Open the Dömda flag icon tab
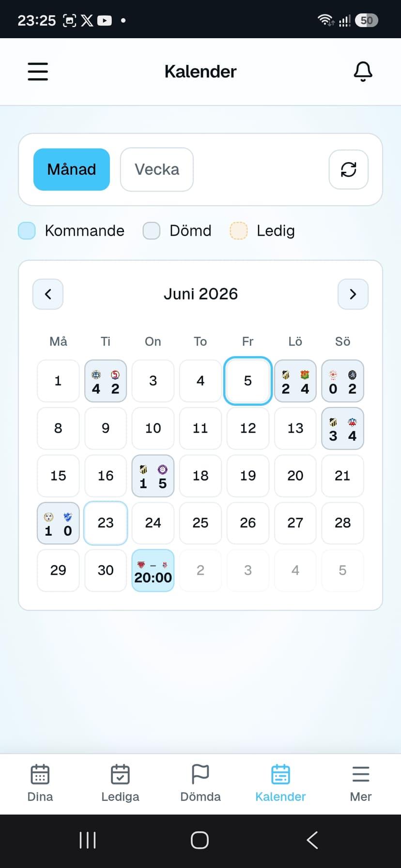The width and height of the screenshot is (401, 868). (x=200, y=774)
